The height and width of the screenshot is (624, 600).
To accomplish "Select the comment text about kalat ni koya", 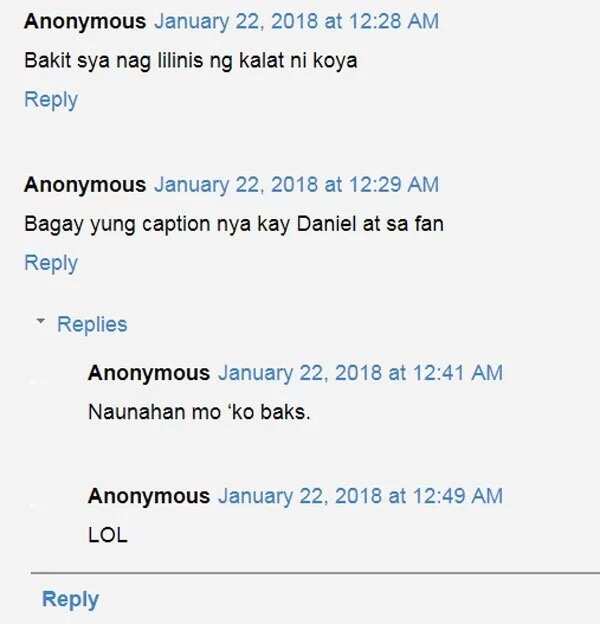I will click(x=191, y=61).
